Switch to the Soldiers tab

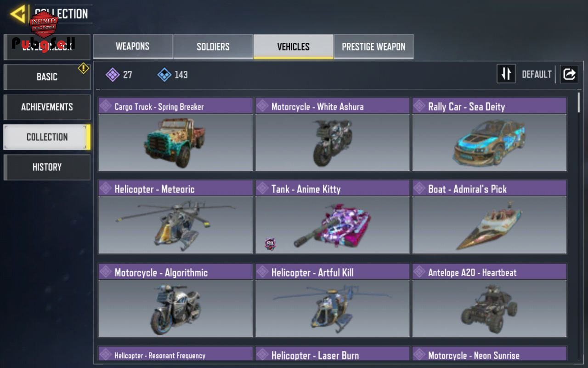pos(213,46)
